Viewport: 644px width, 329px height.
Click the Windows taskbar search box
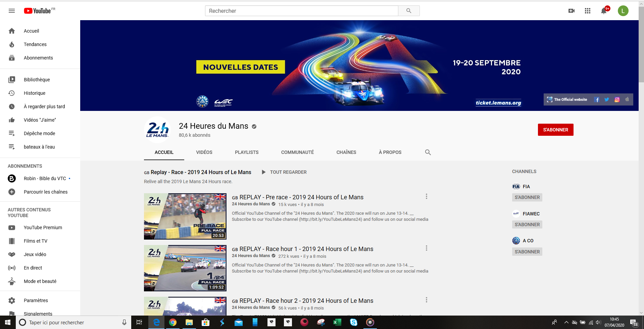coord(73,322)
